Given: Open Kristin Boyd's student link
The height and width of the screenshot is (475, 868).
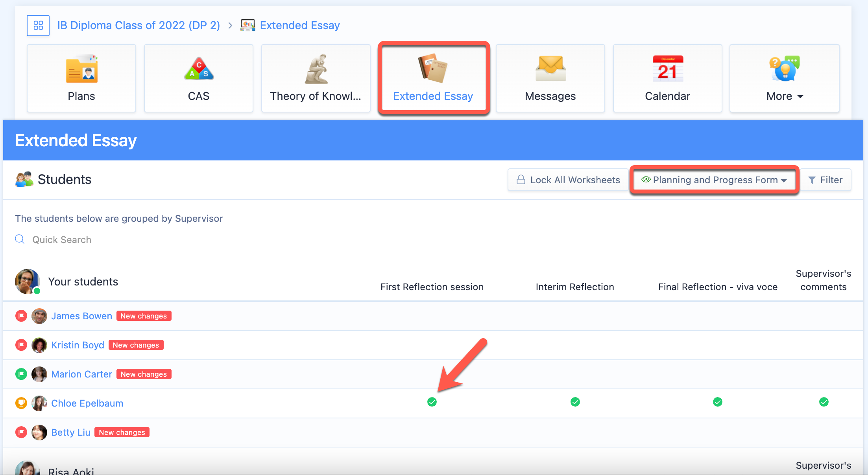Looking at the screenshot, I should pos(78,345).
